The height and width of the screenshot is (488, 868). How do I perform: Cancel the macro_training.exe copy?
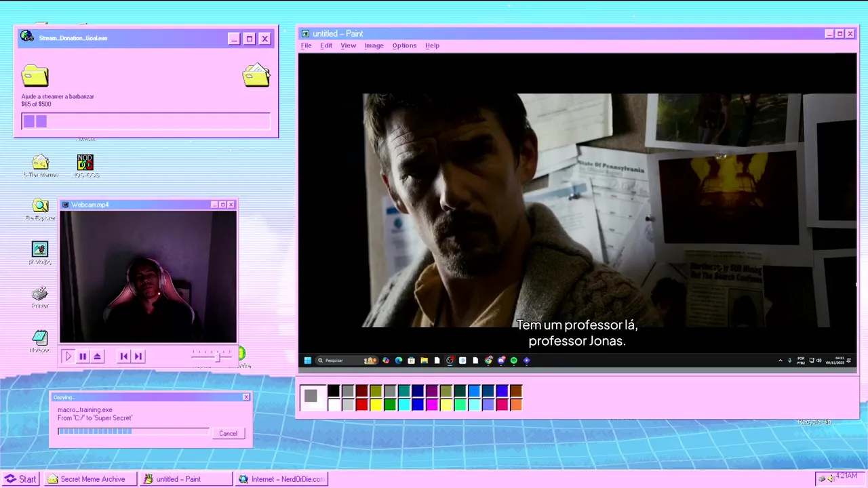tap(228, 433)
